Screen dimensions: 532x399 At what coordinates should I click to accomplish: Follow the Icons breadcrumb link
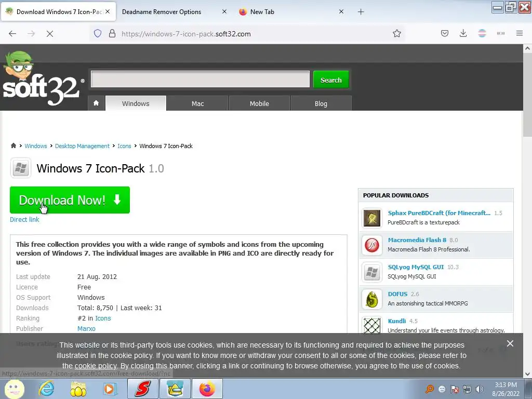(124, 146)
